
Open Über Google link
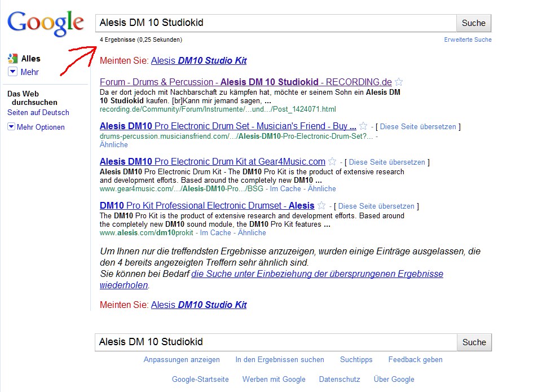pos(394,380)
